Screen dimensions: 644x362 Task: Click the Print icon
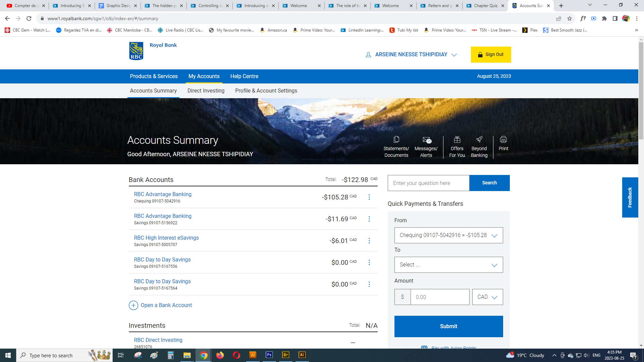pos(503,140)
